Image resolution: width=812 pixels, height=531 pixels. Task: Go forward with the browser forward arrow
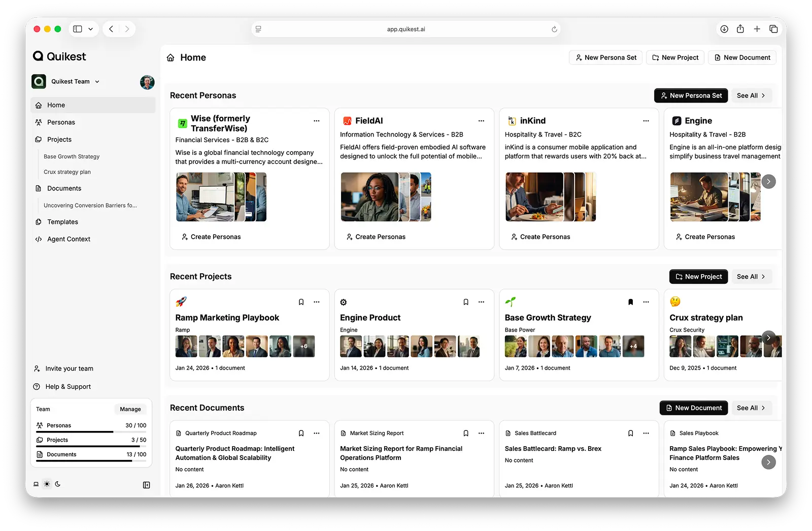coord(127,29)
